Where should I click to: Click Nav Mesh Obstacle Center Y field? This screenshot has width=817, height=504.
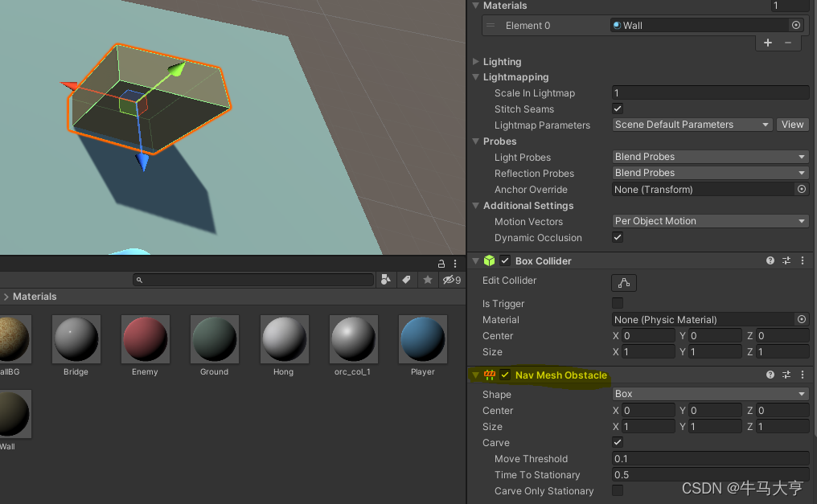click(x=715, y=410)
